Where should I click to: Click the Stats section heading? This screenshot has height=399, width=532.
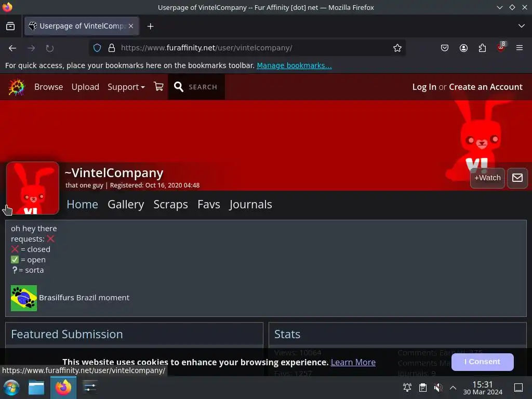287,334
